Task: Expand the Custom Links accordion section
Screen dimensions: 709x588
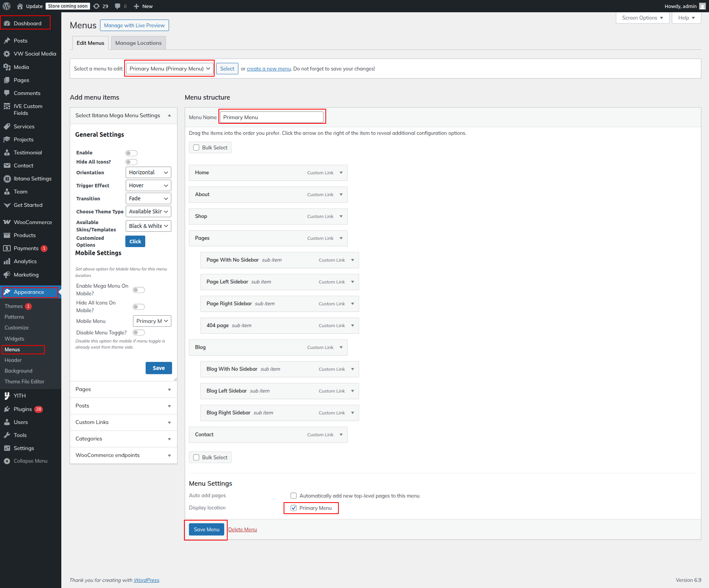Action: (123, 422)
